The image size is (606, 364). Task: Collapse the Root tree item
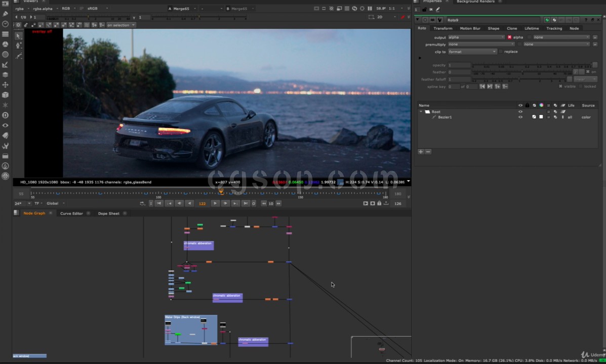(x=420, y=111)
